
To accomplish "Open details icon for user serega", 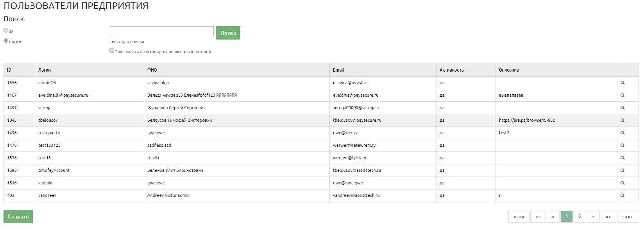I will tap(623, 108).
